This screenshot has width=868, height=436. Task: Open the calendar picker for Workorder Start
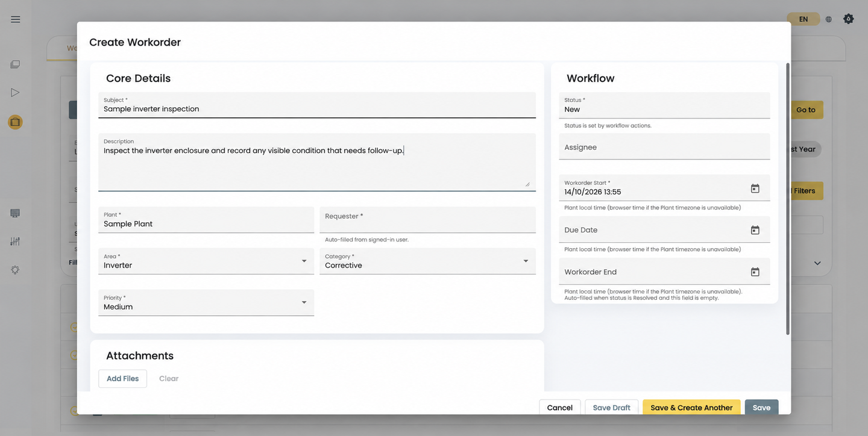(x=755, y=188)
